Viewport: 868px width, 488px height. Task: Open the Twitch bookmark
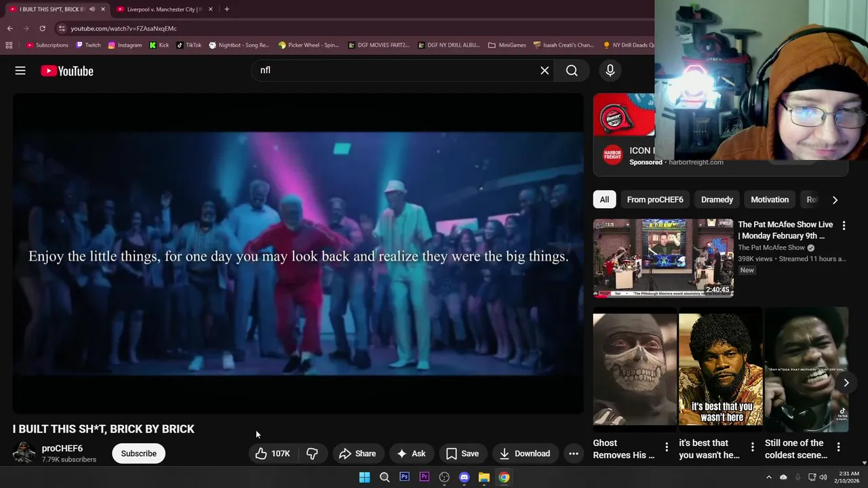click(x=88, y=45)
